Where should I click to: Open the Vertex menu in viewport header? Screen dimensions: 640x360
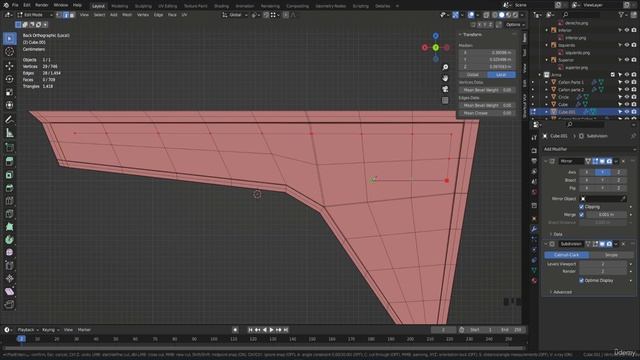point(142,15)
